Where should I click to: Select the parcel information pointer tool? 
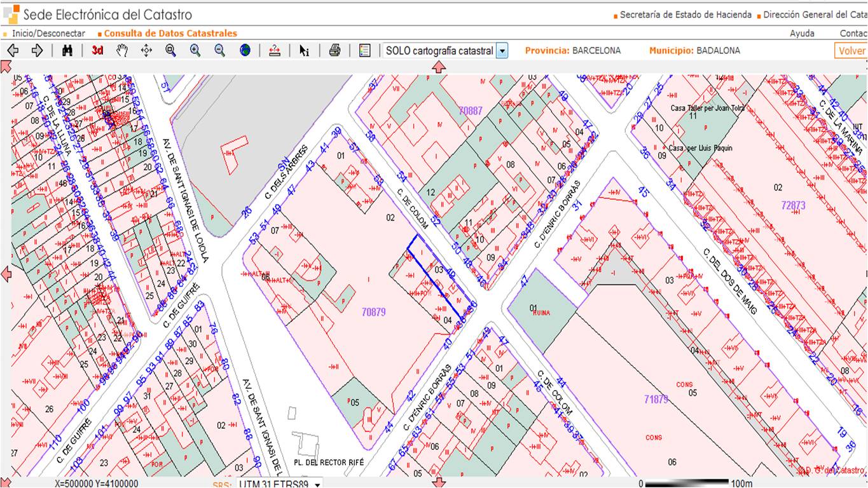tap(304, 51)
